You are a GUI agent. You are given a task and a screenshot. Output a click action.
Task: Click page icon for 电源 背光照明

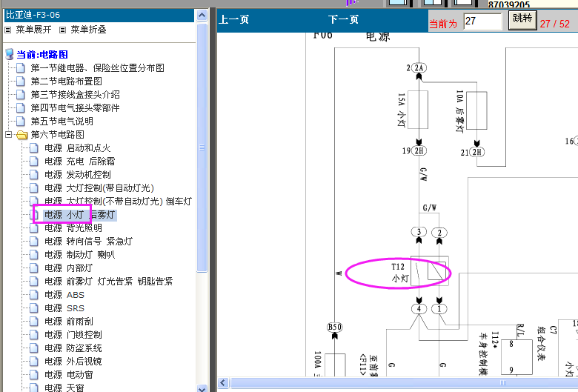coord(34,228)
